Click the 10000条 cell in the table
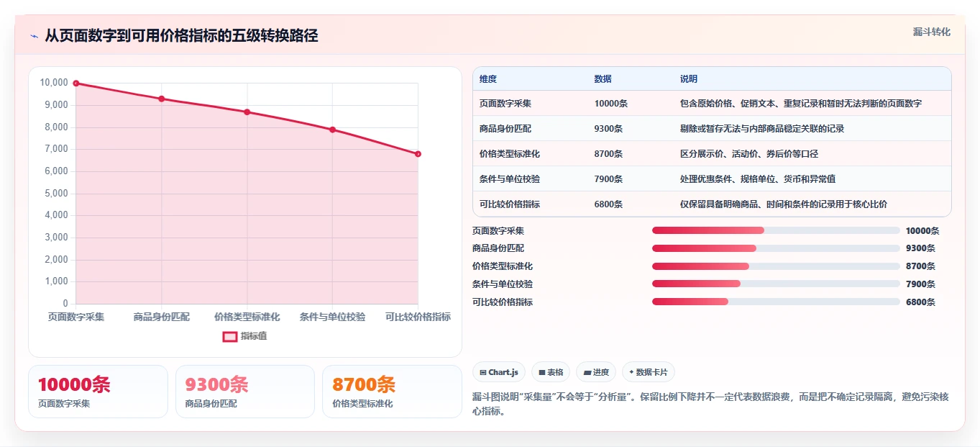 pyautogui.click(x=611, y=104)
